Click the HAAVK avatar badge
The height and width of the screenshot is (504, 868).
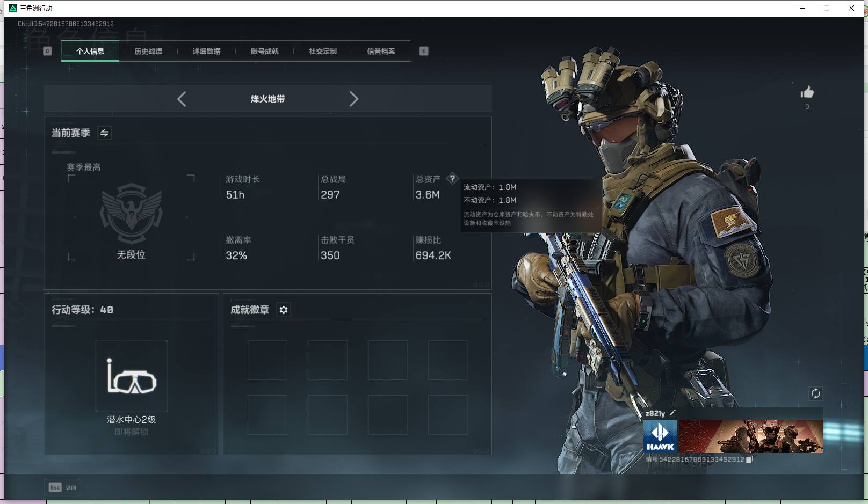point(660,436)
